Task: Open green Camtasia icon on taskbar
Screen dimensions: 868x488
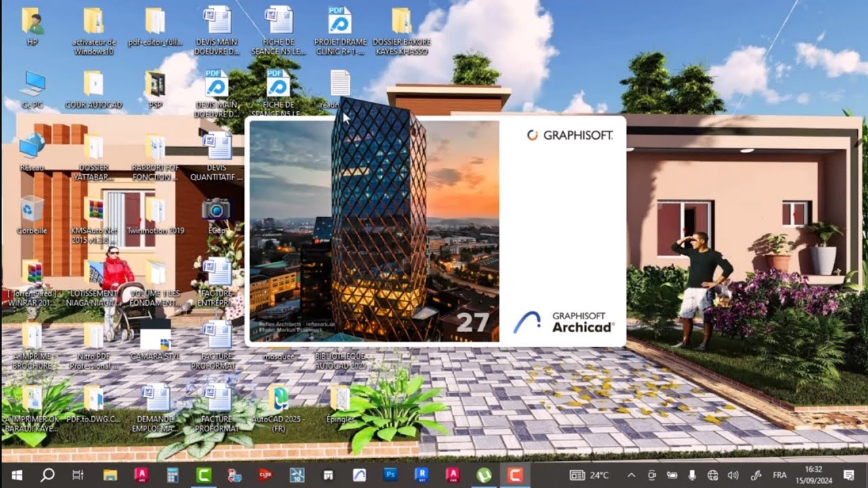Action: tap(203, 474)
